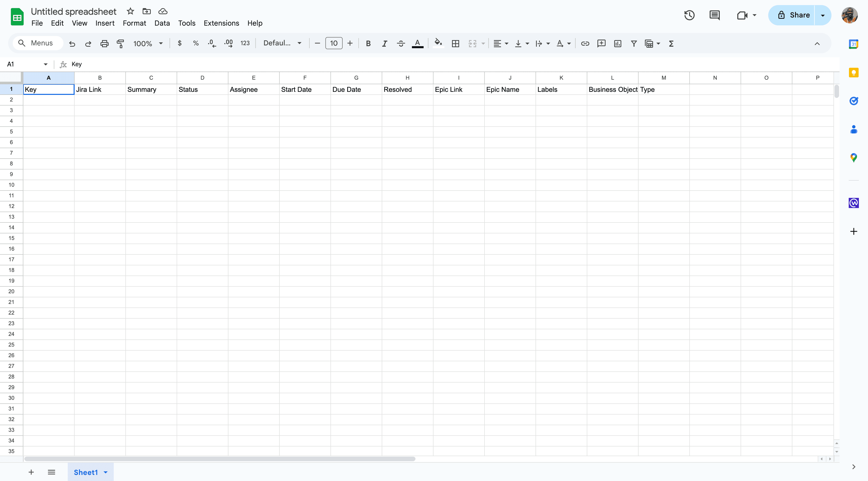Toggle bold formatting
This screenshot has width=868, height=481.
(x=368, y=43)
